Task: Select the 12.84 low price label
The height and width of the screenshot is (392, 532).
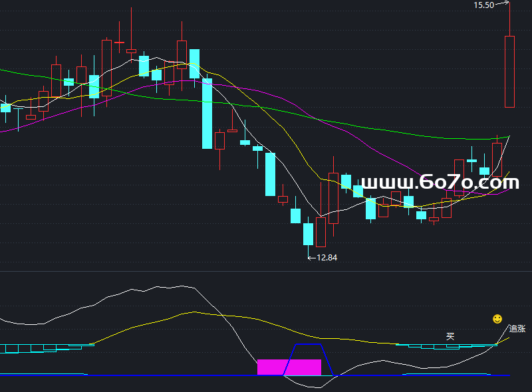Action: click(327, 257)
